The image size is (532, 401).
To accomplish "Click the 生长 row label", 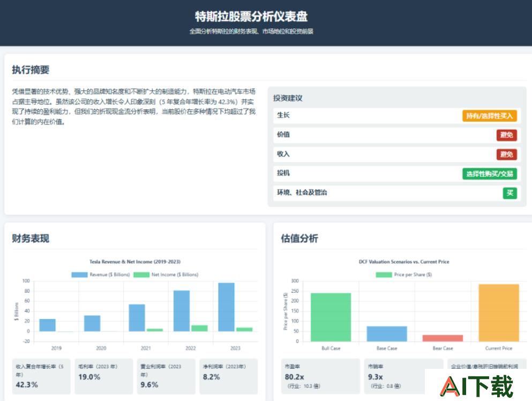I will tap(283, 115).
